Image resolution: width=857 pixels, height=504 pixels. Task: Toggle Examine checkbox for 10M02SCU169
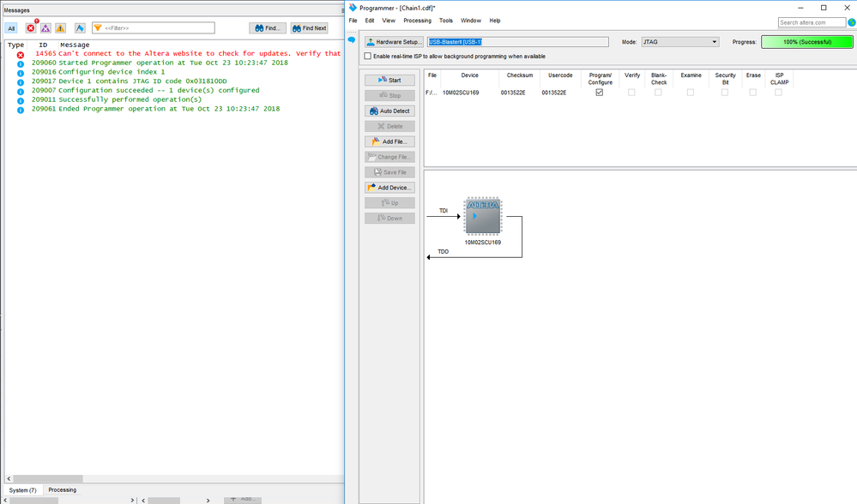[x=691, y=93]
